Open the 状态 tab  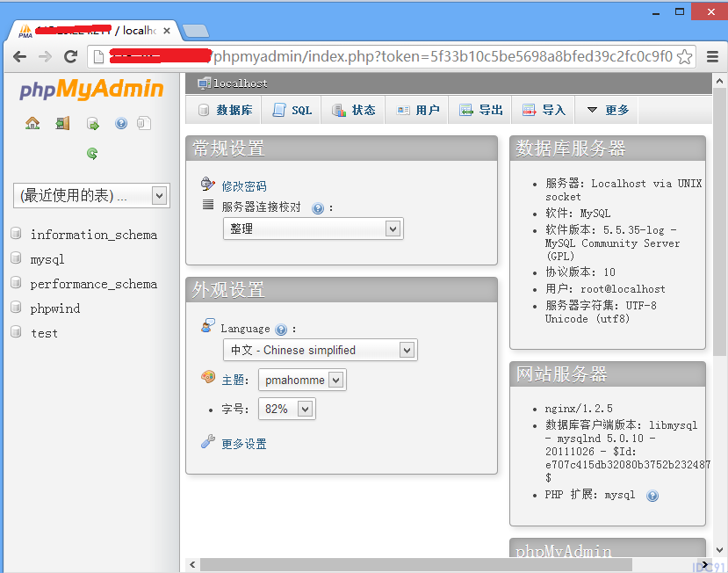353,110
